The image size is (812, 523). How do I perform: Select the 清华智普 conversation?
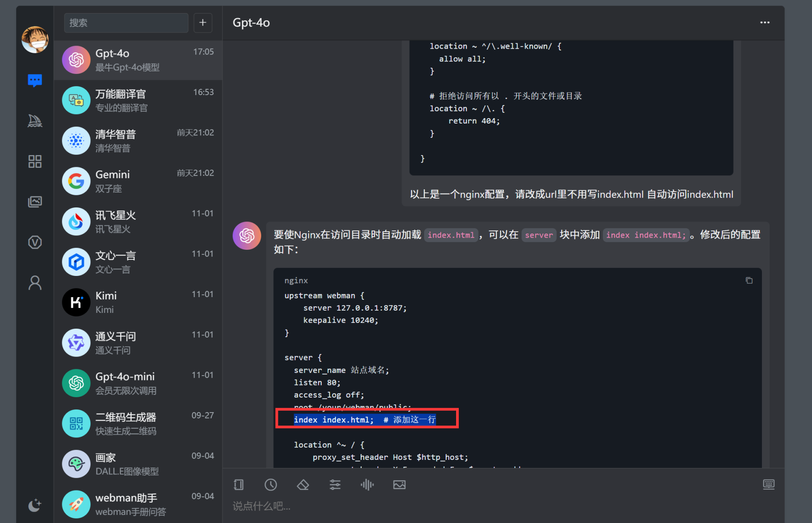tap(138, 141)
